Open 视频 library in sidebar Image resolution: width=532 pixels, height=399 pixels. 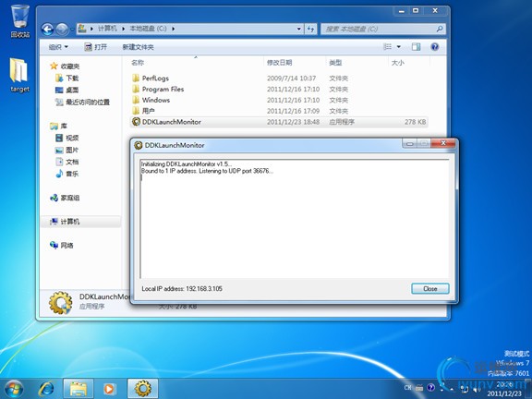point(72,138)
